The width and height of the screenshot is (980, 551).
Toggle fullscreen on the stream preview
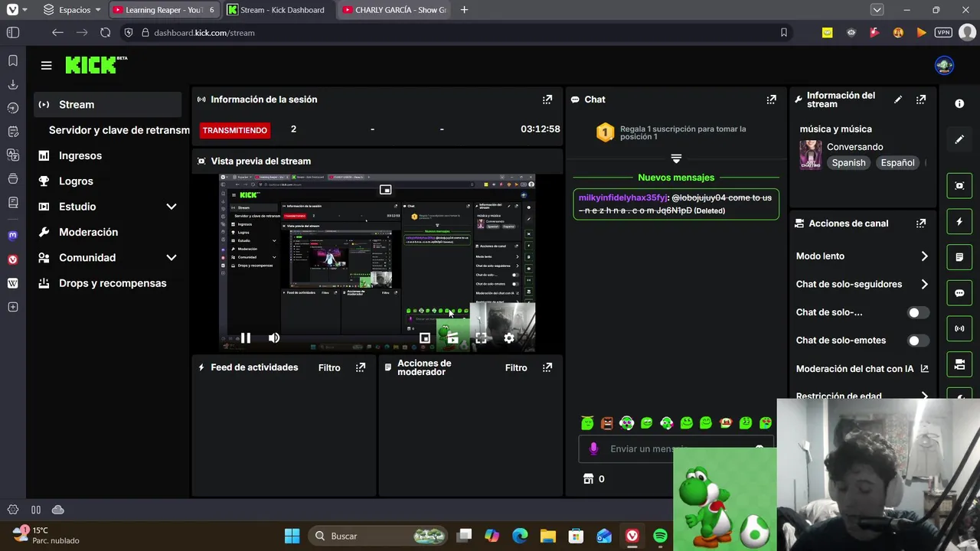pos(481,337)
